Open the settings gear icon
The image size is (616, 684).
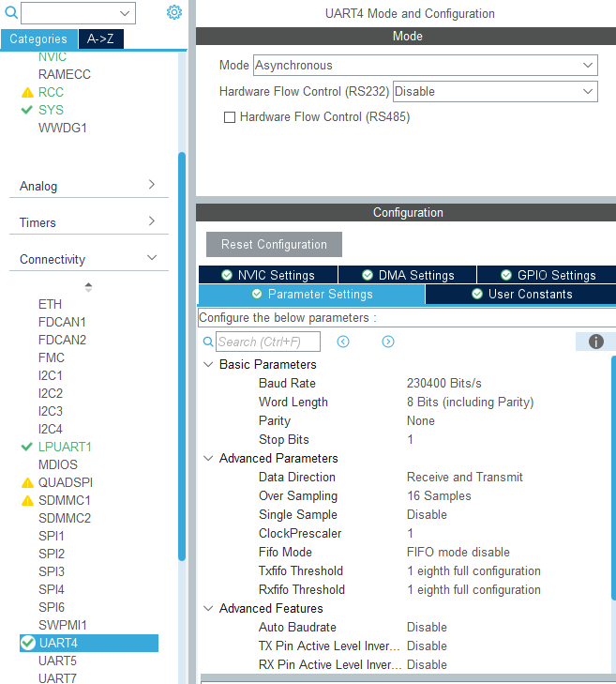coord(174,12)
